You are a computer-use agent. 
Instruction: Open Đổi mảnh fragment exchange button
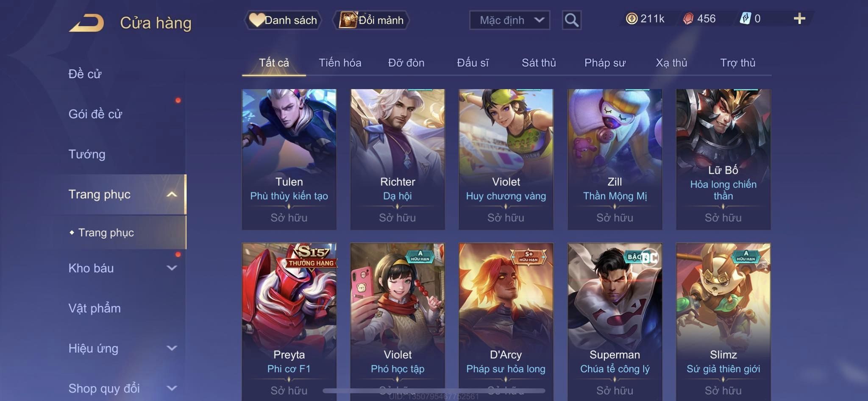click(x=371, y=20)
